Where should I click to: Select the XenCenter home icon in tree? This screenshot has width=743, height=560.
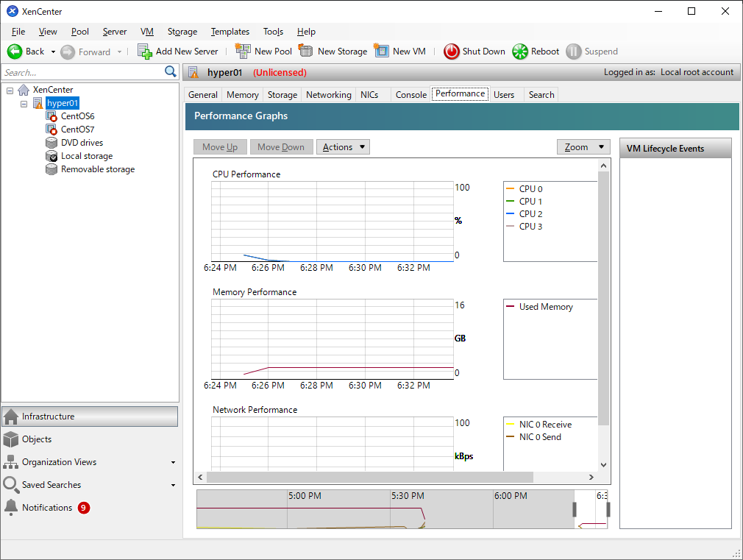(24, 90)
